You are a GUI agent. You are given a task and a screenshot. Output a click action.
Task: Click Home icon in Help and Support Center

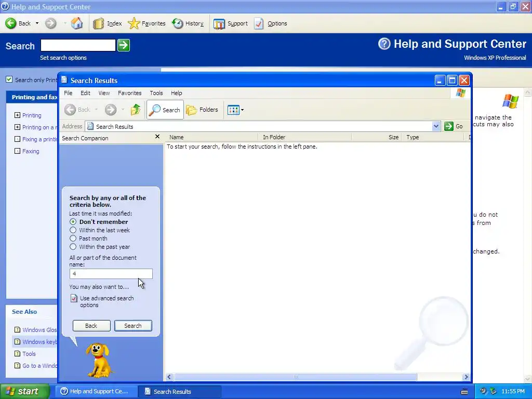77,23
